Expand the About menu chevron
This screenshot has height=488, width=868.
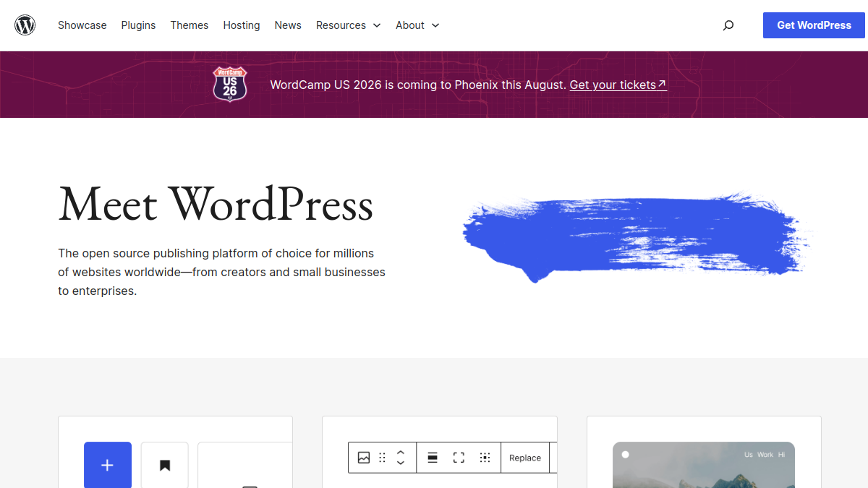click(435, 25)
